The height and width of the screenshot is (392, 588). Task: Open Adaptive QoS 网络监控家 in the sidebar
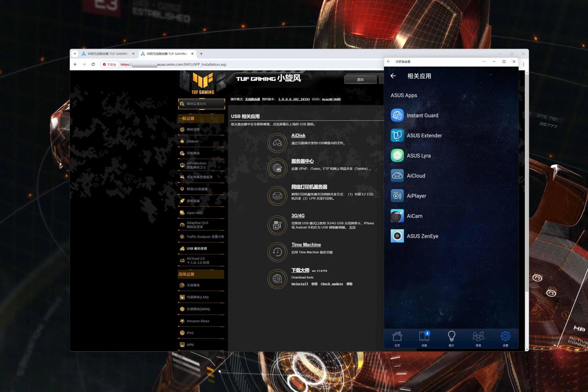point(201,225)
